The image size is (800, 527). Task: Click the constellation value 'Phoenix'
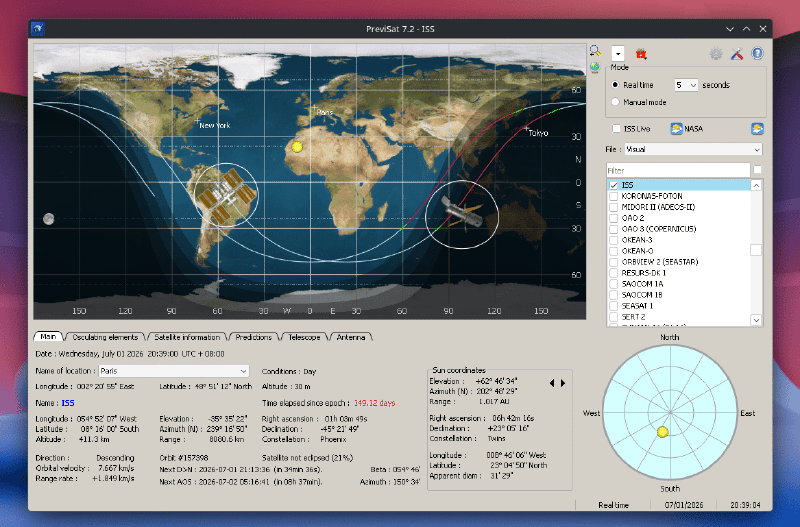tap(333, 439)
